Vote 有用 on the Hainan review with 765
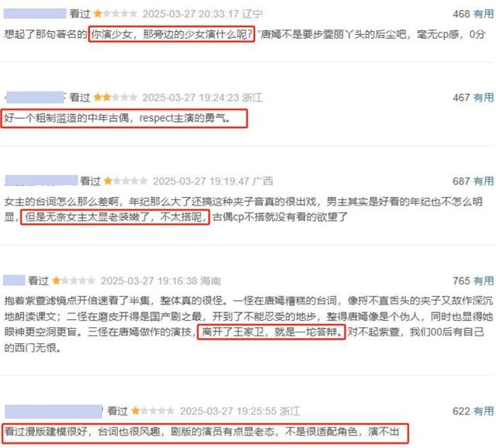The height and width of the screenshot is (448, 496). pos(484,281)
